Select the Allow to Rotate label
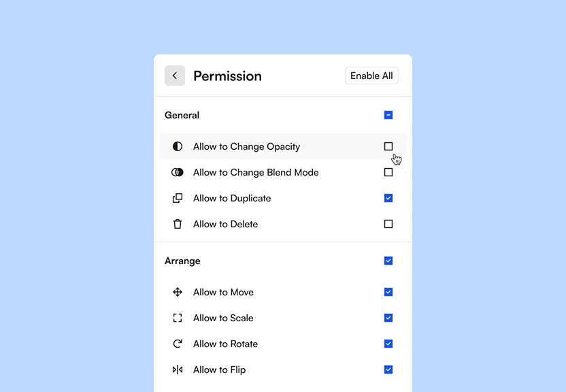566x392 pixels. (226, 344)
